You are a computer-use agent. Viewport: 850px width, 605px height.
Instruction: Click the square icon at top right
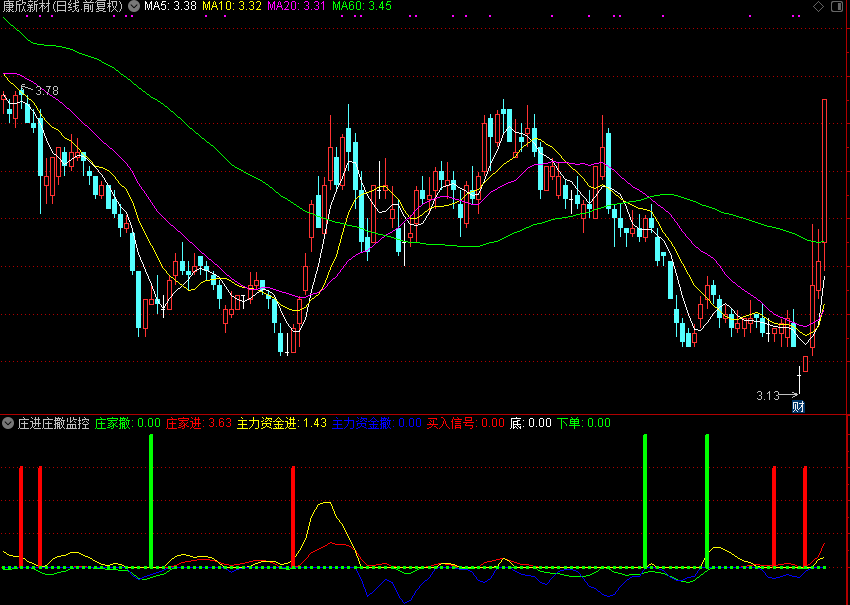click(836, 7)
